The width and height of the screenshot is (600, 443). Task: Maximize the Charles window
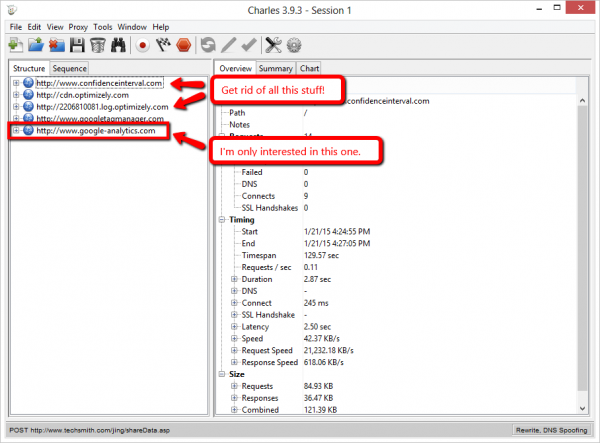pos(557,8)
